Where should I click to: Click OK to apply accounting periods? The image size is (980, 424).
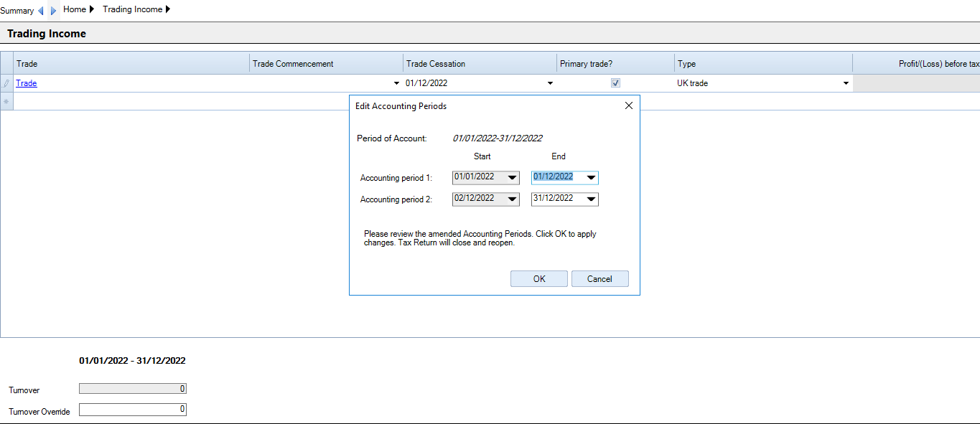coord(539,279)
